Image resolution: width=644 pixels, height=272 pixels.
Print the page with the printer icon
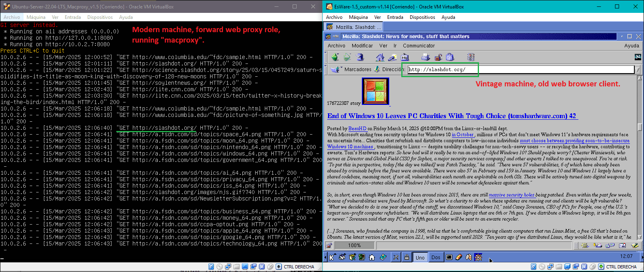point(426,57)
